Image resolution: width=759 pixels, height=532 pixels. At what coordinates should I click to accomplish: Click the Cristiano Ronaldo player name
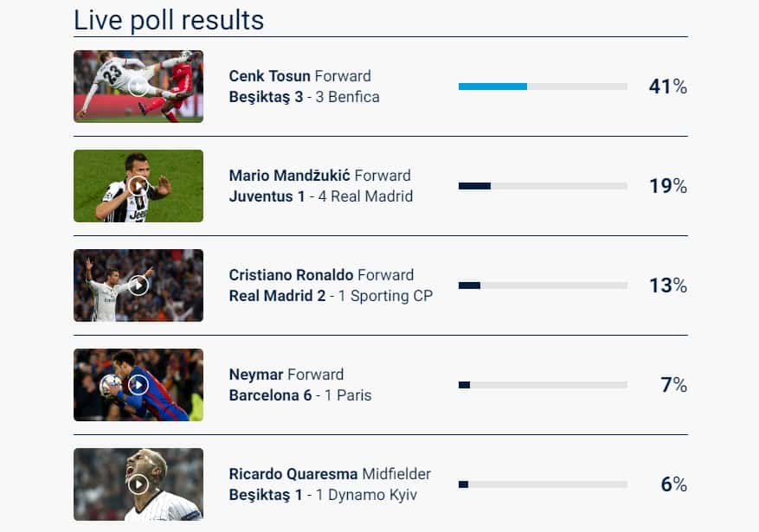click(291, 275)
